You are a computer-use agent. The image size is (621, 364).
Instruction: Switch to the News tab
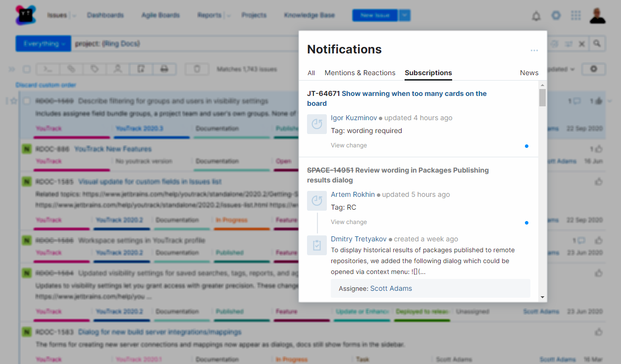(529, 73)
